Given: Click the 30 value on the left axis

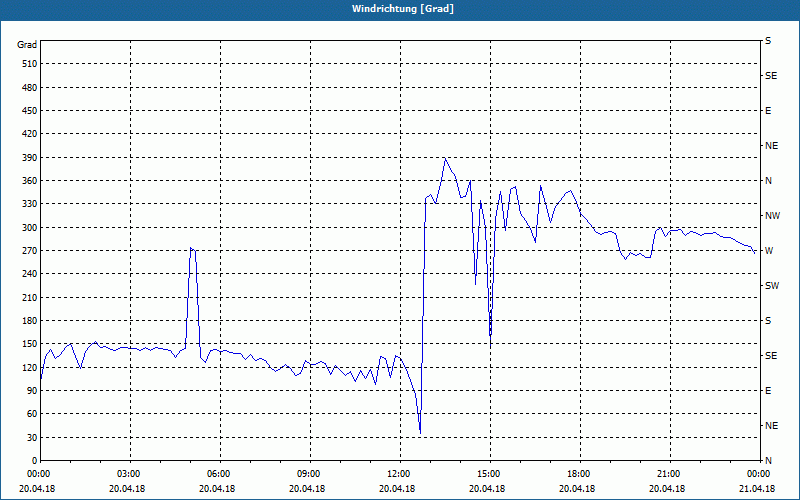Looking at the screenshot, I should coord(32,438).
